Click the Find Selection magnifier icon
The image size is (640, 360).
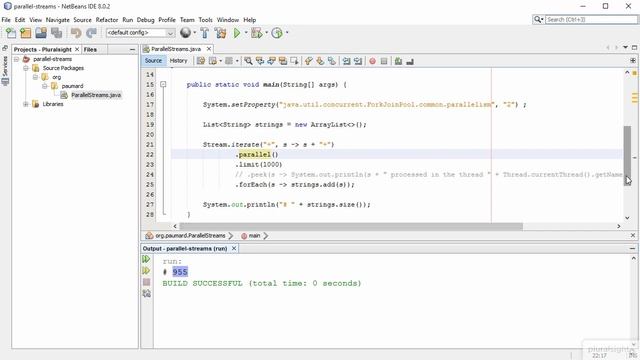pos(248,61)
